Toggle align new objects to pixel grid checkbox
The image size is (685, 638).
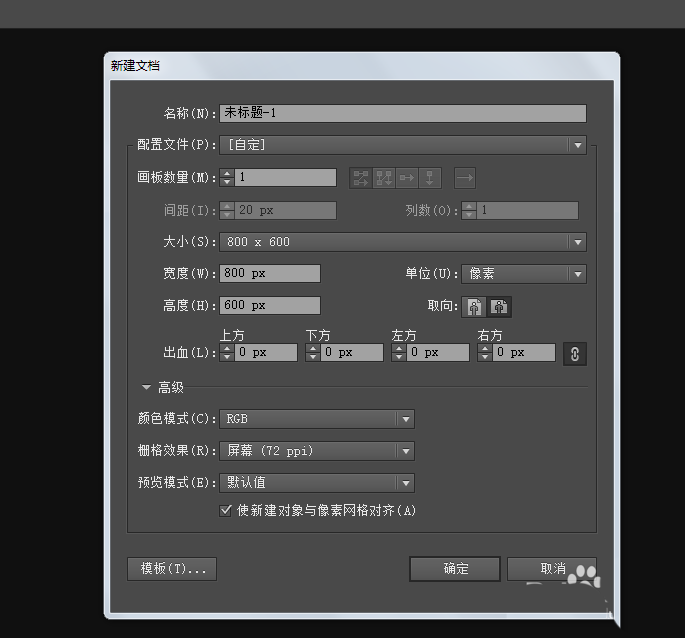225,510
